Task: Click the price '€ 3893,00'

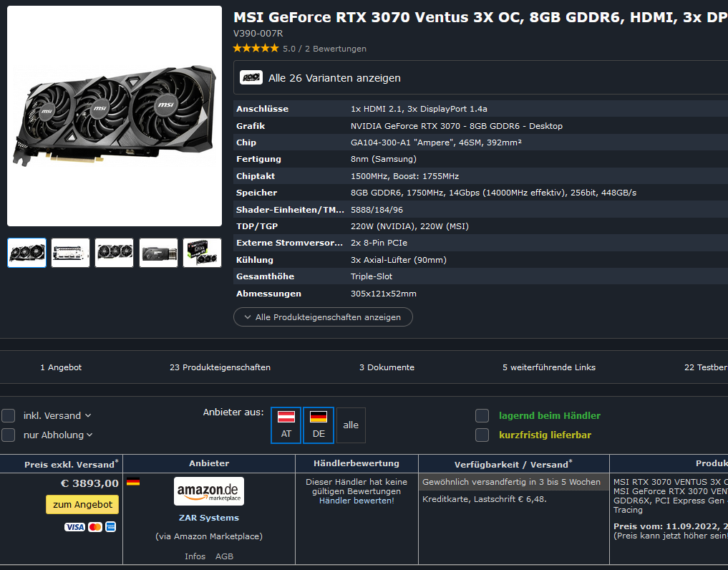Action: point(89,483)
